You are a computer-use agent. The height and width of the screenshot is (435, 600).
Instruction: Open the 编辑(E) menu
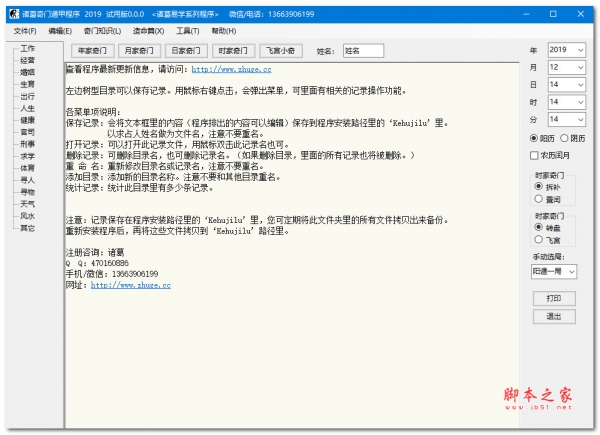pyautogui.click(x=60, y=31)
